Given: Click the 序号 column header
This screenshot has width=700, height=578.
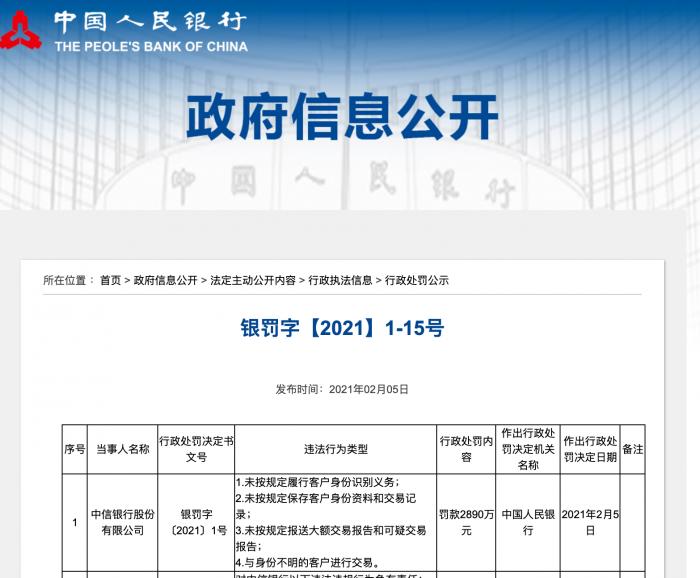Looking at the screenshot, I should point(75,449).
